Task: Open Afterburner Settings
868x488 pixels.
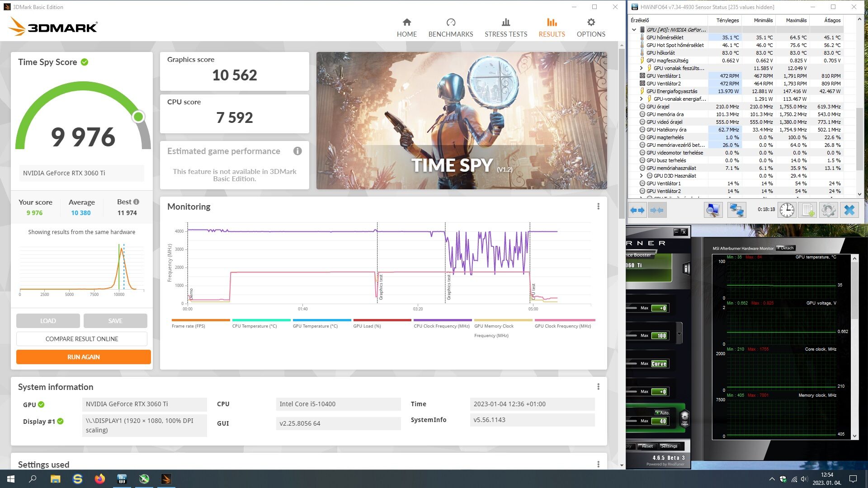Action: tap(669, 446)
